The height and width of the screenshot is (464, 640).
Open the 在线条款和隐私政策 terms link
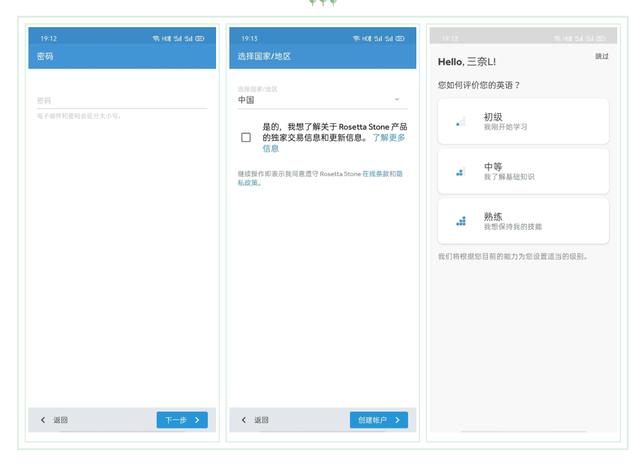pos(382,174)
